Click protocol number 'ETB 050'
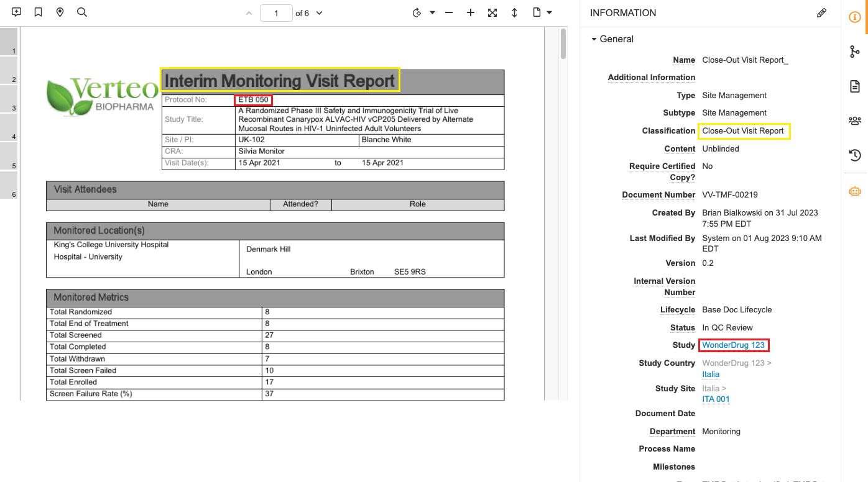 coord(254,100)
